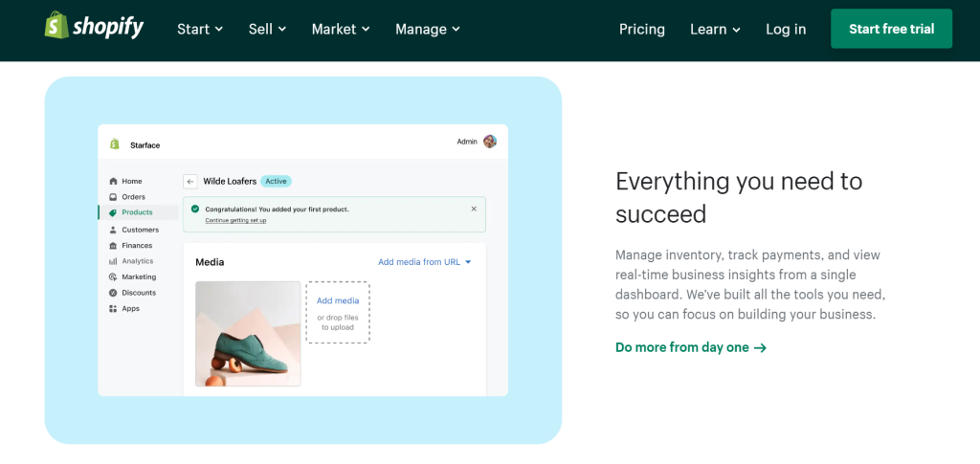
Task: Expand the Sell dropdown menu
Action: click(x=267, y=29)
